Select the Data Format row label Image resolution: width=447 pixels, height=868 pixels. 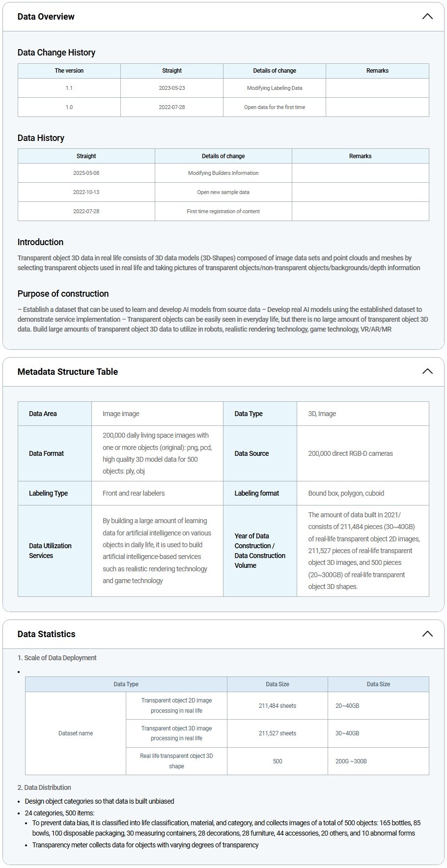[x=47, y=453]
